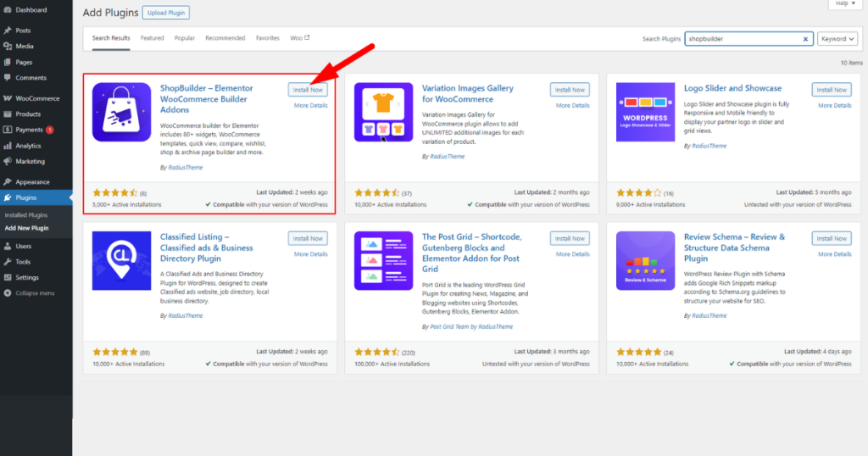Open the Woo external tab
868x456 pixels.
point(300,38)
